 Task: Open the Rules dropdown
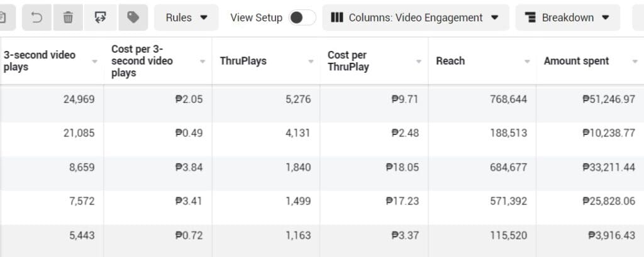(x=186, y=18)
